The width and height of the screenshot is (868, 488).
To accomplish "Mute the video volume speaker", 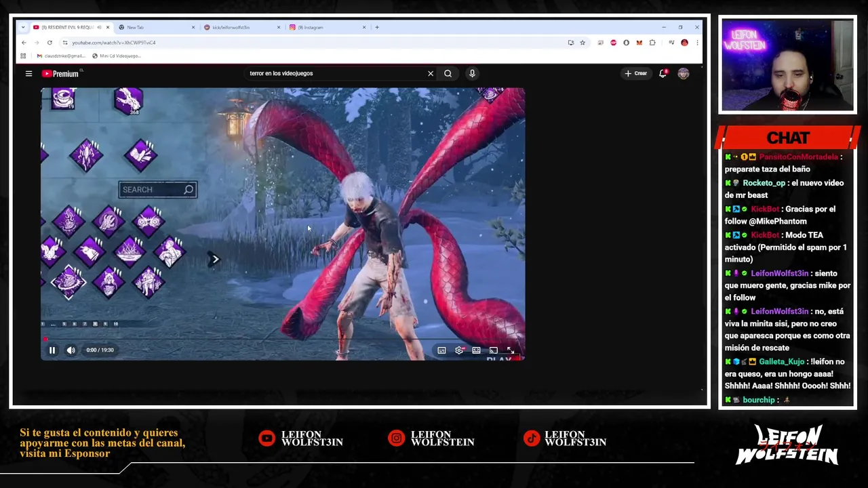I will [71, 350].
